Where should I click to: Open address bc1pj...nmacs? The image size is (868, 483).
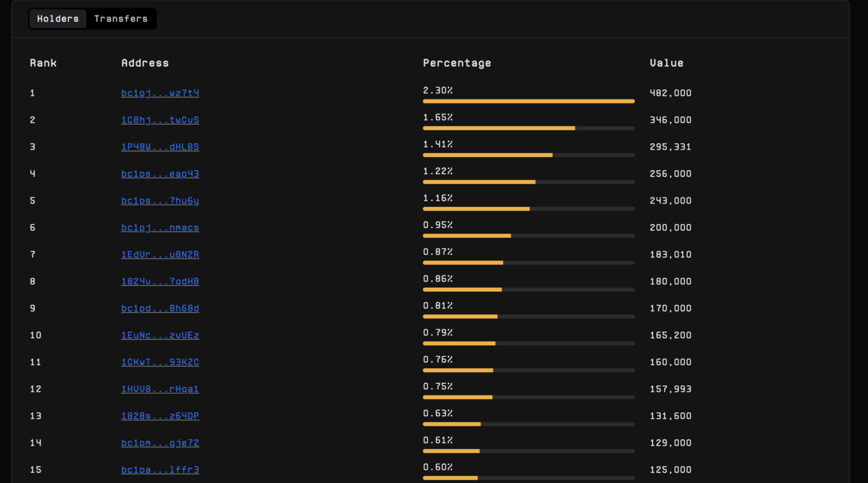coord(160,227)
